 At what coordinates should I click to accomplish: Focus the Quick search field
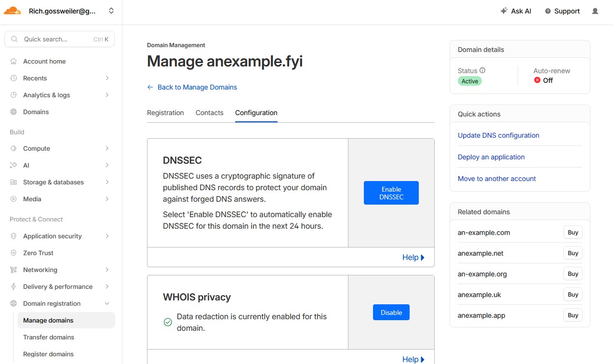click(x=55, y=39)
